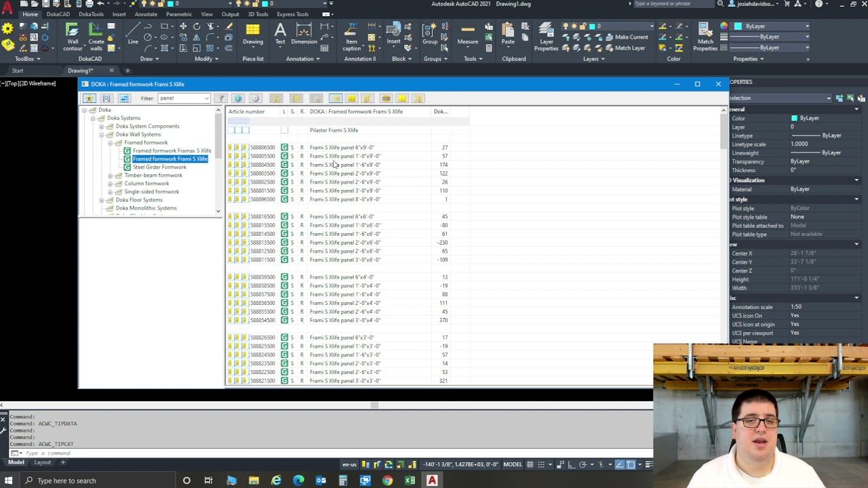This screenshot has width=868, height=488.
Task: Open Layer Properties manager
Action: pos(547,37)
